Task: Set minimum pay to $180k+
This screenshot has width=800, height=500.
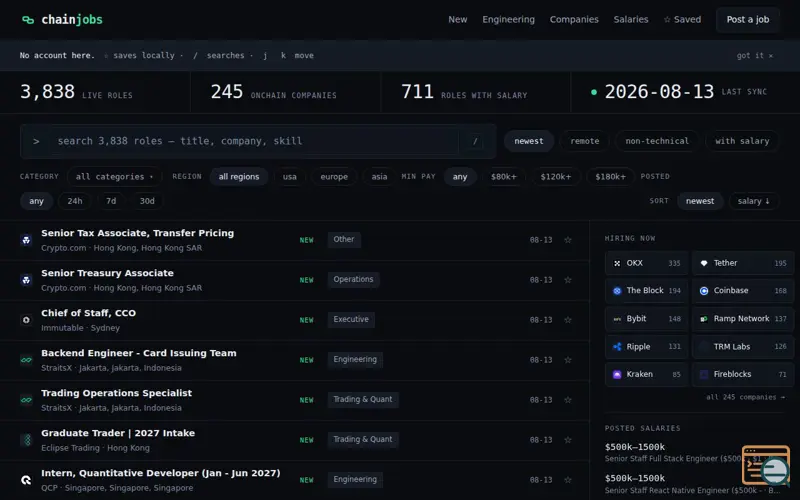Action: click(610, 177)
